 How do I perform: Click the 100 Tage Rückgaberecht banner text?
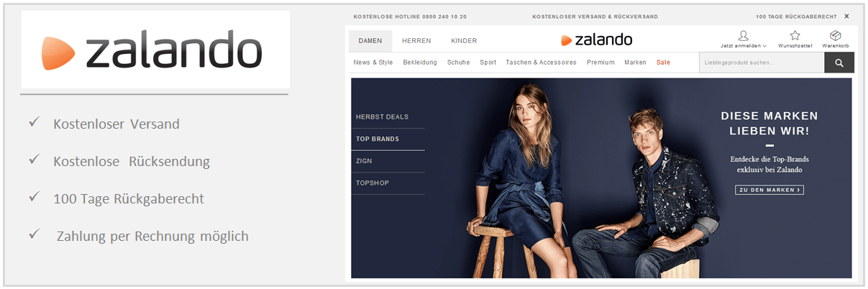point(796,17)
